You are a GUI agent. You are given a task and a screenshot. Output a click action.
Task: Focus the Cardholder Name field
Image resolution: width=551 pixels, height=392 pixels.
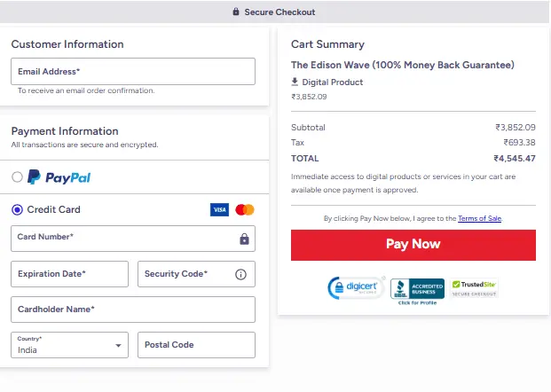tap(133, 310)
